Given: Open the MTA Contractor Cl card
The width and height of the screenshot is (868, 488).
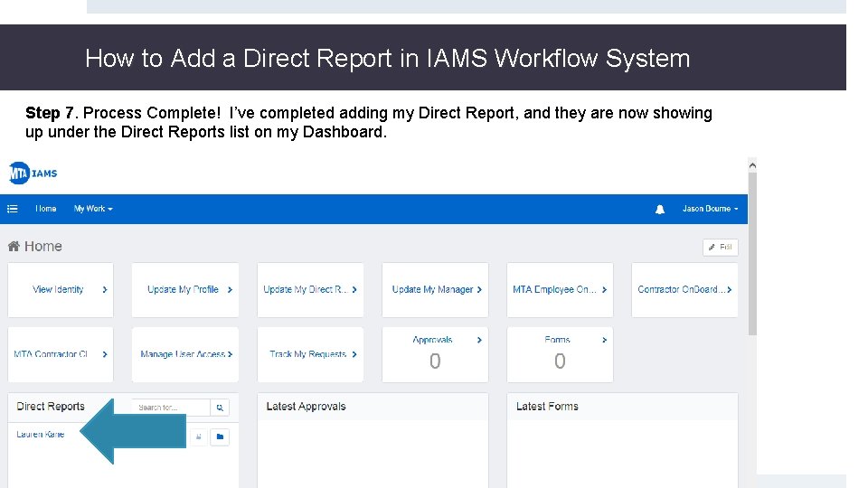Looking at the screenshot, I should coord(61,354).
